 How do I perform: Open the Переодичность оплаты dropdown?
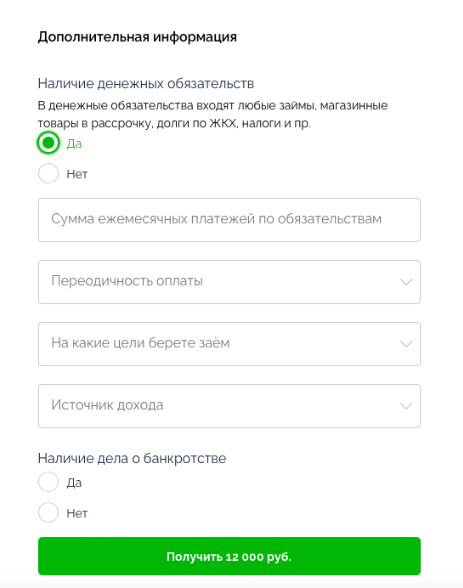coord(229,282)
